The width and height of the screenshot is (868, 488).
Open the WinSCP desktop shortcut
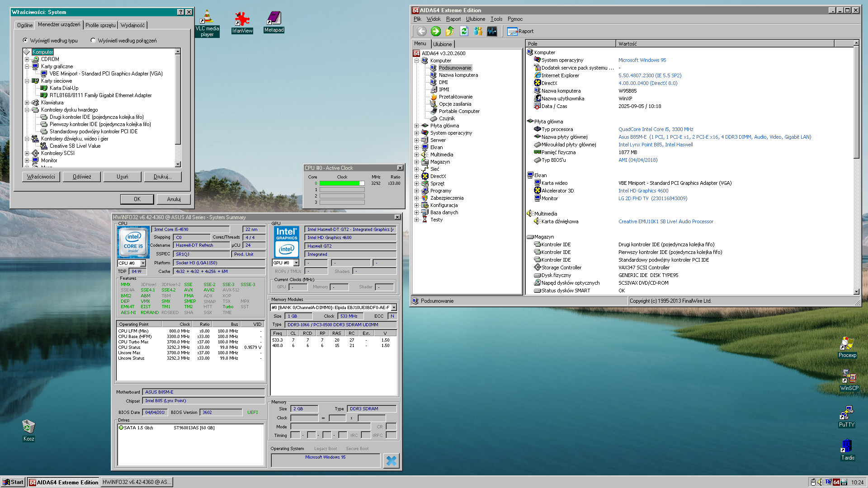[x=849, y=380]
